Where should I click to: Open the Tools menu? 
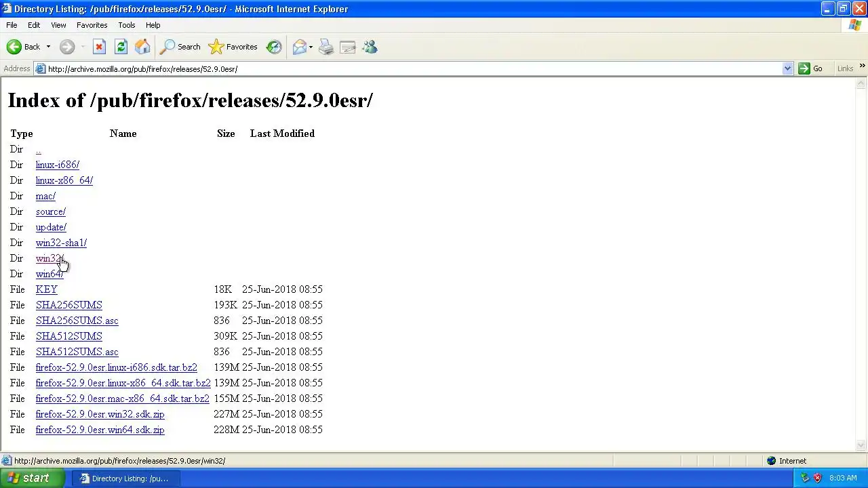127,25
